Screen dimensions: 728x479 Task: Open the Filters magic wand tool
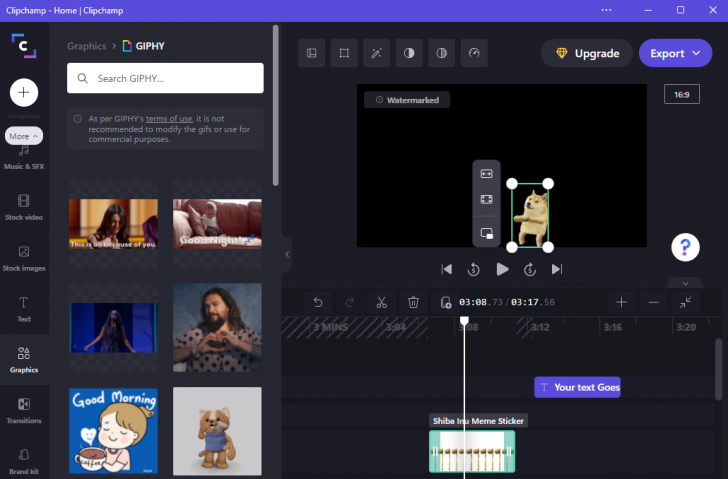pos(377,53)
